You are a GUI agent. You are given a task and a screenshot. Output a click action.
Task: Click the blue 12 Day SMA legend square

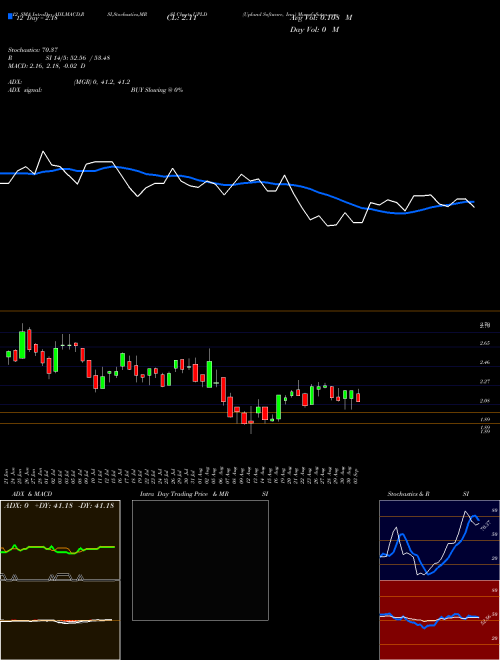tap(10, 16)
